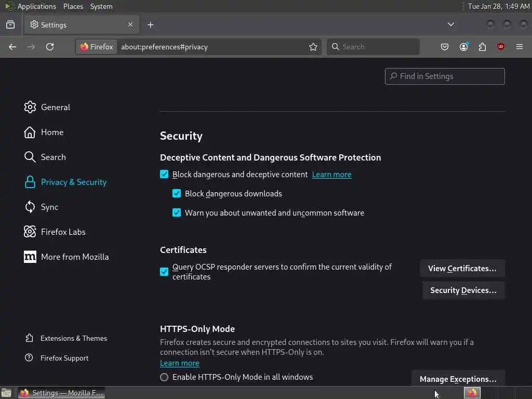The height and width of the screenshot is (399, 532).
Task: Click the View Certificates button
Action: click(462, 269)
